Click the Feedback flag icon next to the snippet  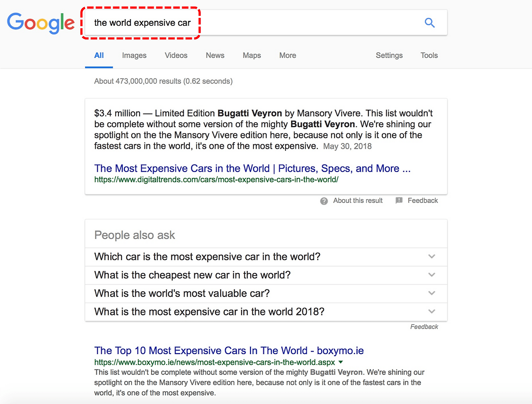(399, 200)
